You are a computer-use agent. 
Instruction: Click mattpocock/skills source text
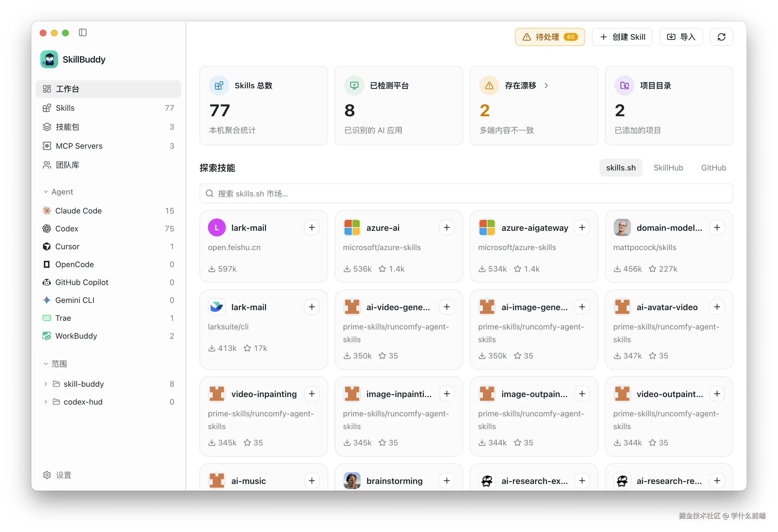644,247
